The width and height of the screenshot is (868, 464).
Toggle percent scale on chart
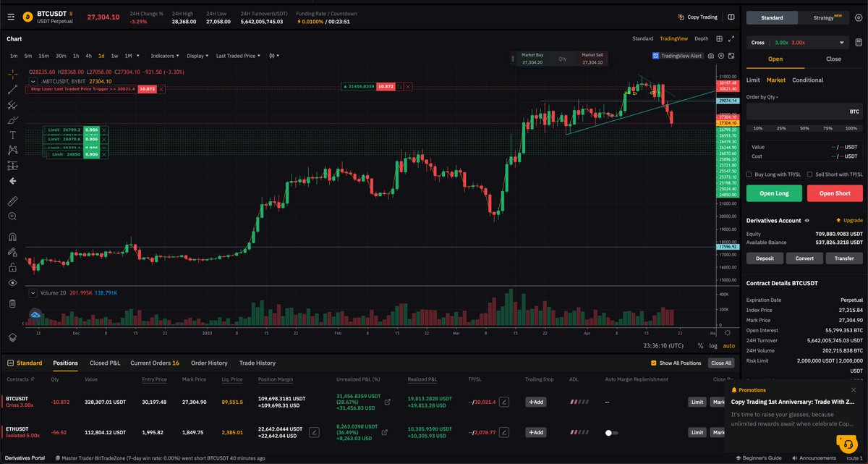coord(699,346)
